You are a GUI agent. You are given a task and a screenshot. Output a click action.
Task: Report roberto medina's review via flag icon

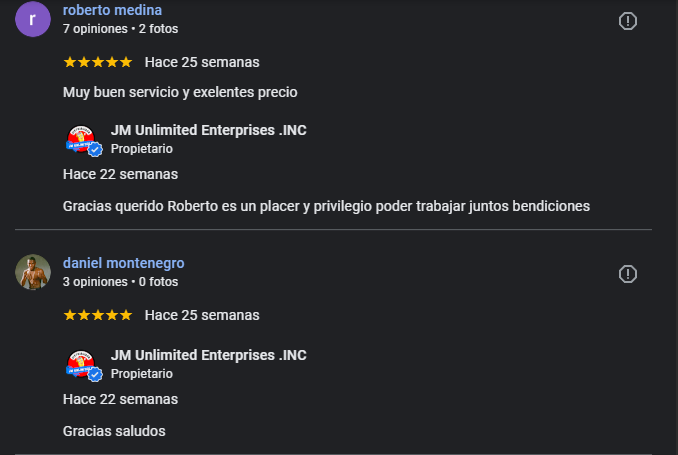pyautogui.click(x=628, y=21)
